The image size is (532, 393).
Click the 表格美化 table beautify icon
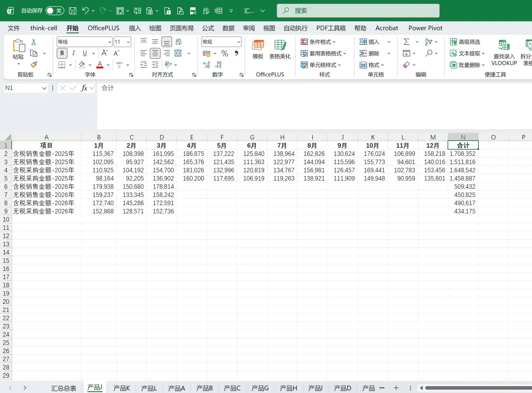280,50
